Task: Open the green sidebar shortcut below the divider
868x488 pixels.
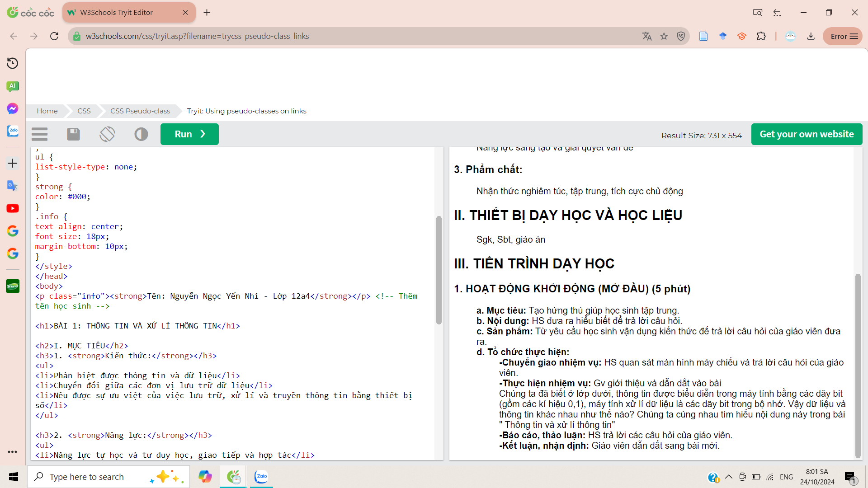Action: [x=13, y=286]
